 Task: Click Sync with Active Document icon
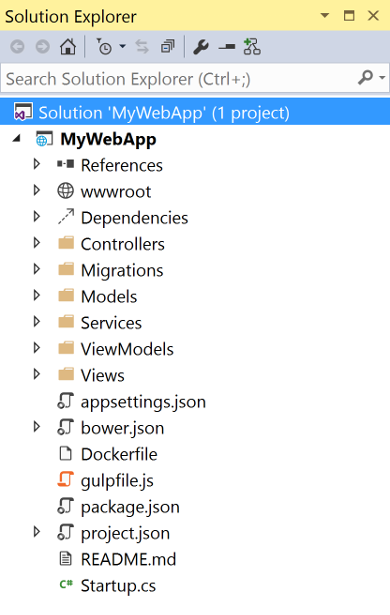tap(142, 47)
